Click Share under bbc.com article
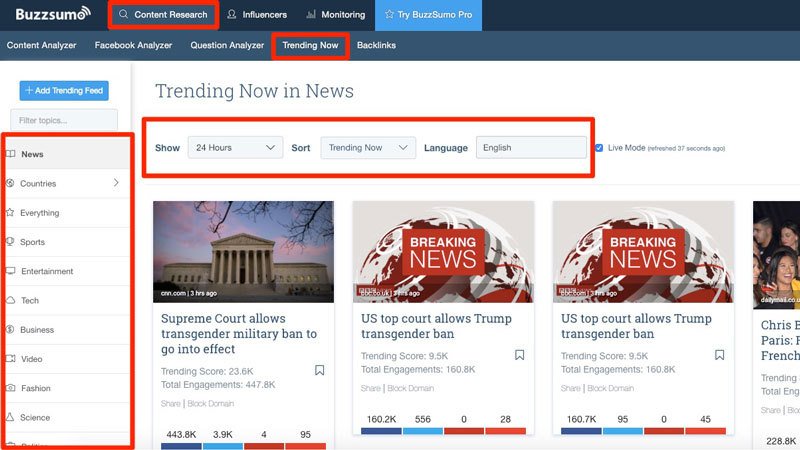Viewport: 800px width, 450px height. [570, 388]
